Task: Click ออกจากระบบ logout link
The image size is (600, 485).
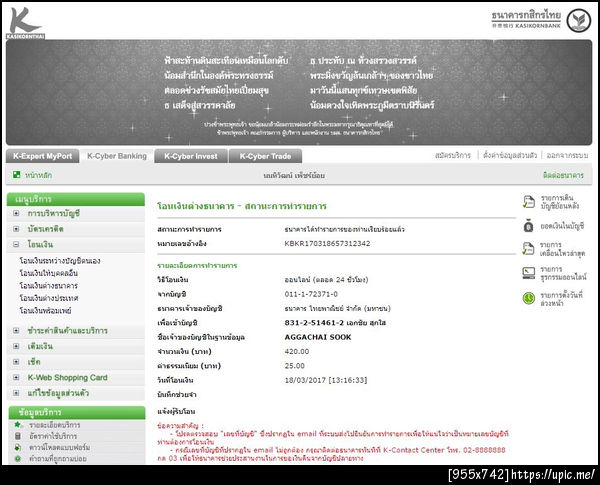Action: pos(567,155)
